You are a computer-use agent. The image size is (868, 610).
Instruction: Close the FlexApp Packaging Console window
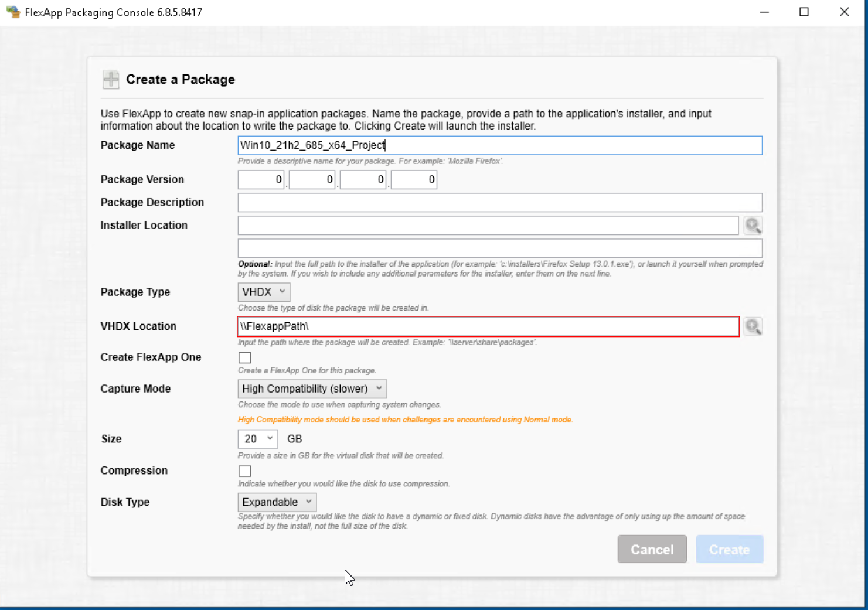(x=845, y=12)
